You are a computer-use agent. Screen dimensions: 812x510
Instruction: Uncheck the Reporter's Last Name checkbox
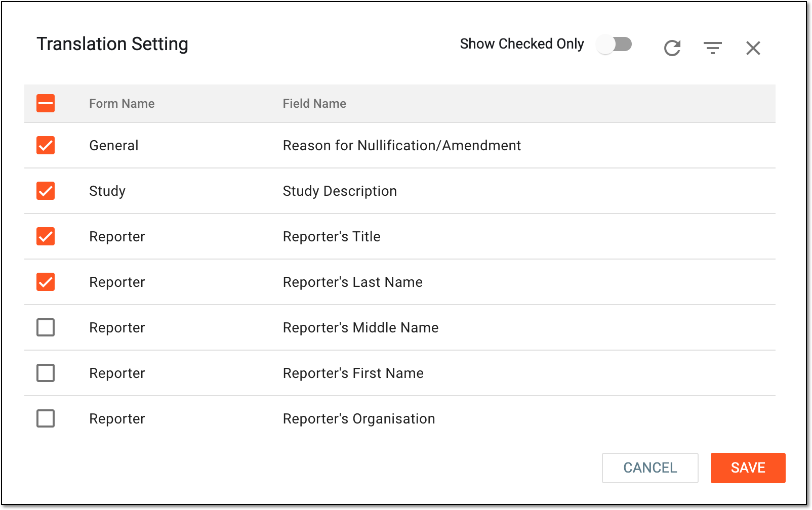(46, 282)
